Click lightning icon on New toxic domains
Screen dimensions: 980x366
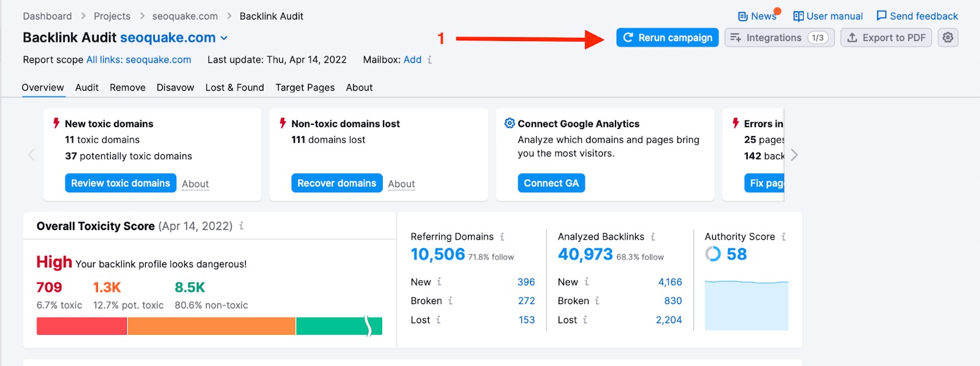(x=56, y=123)
